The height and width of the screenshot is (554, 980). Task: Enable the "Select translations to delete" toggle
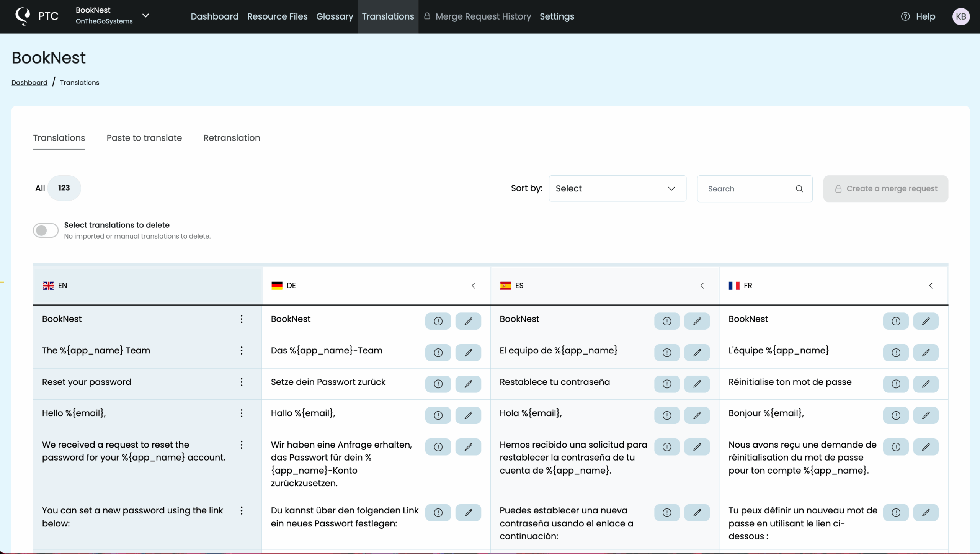(45, 230)
